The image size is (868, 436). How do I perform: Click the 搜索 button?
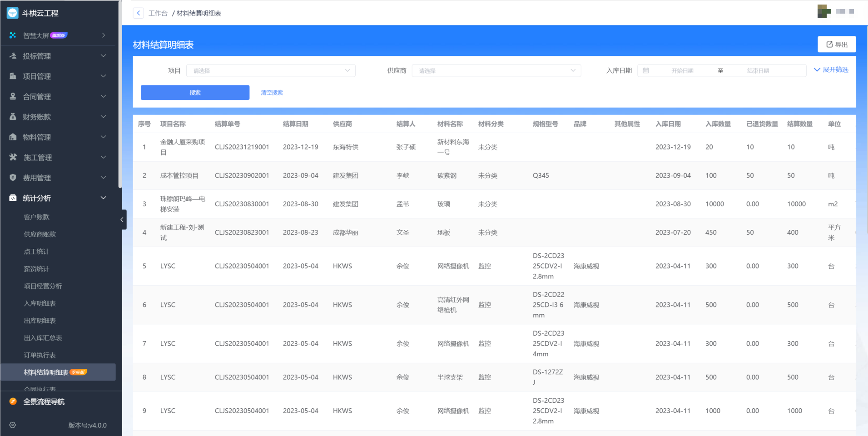(195, 93)
